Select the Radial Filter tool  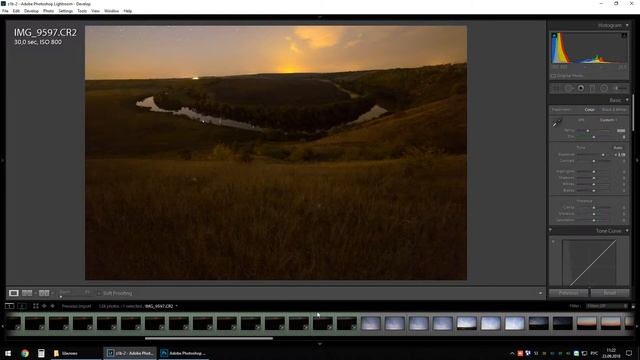604,88
